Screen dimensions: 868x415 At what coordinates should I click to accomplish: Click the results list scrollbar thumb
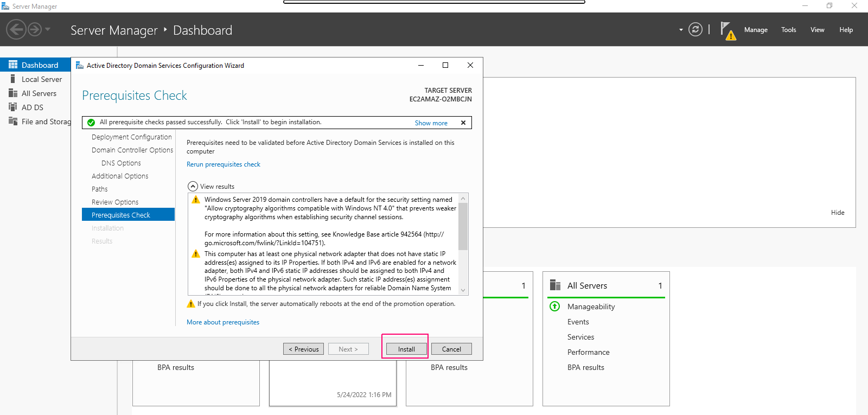[x=463, y=227]
